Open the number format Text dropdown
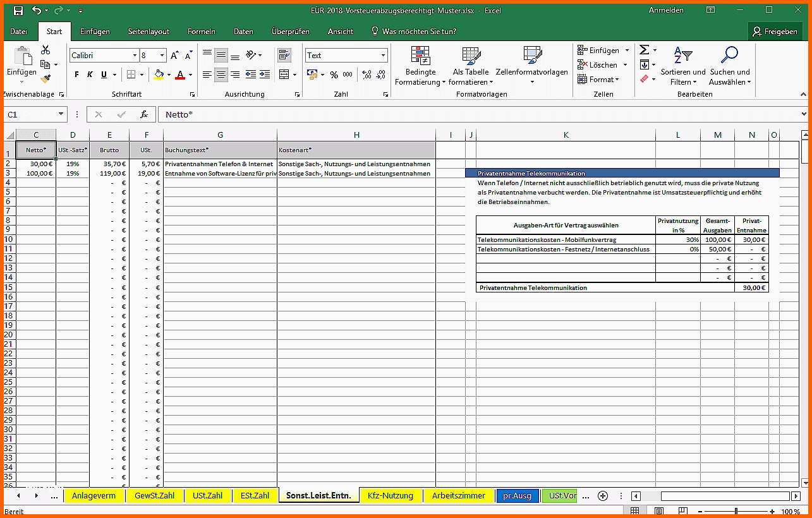The width and height of the screenshot is (812, 518). 383,56
